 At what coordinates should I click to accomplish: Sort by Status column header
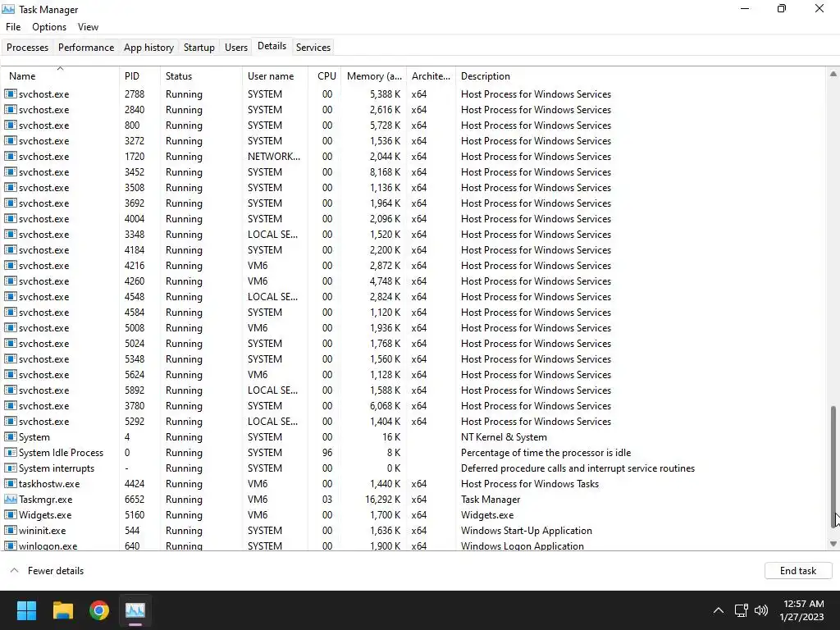[x=202, y=75]
